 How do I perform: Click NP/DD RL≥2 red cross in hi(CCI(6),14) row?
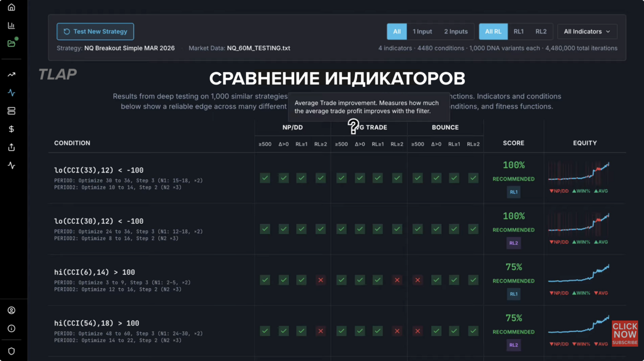(321, 280)
